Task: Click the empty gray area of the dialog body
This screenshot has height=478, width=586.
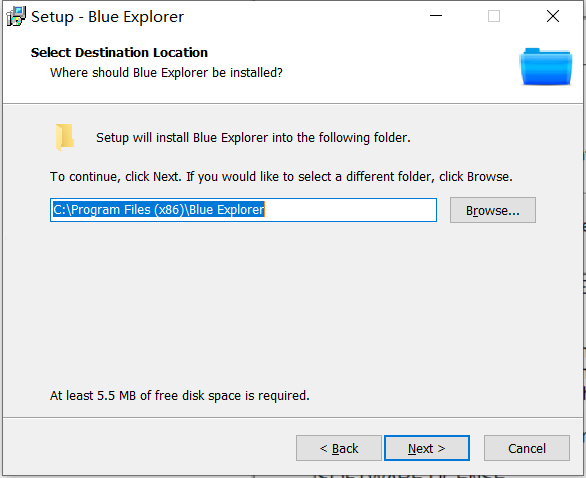Action: [x=292, y=306]
